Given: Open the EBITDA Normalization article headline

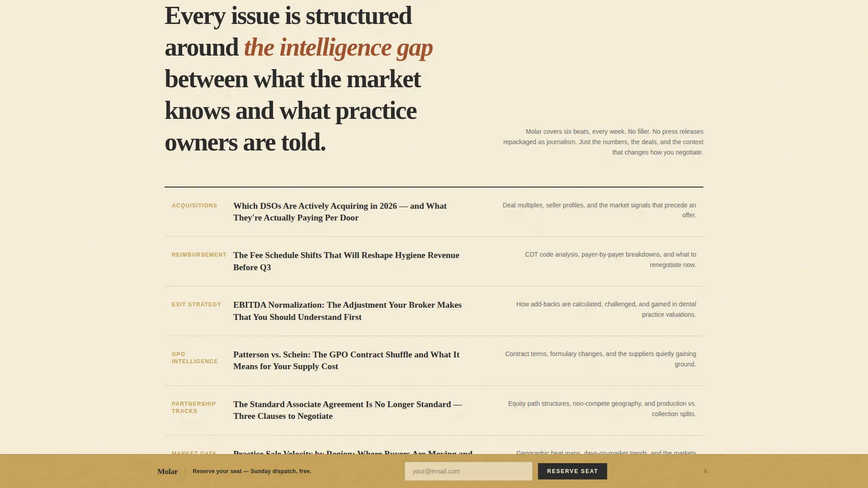Looking at the screenshot, I should point(347,311).
